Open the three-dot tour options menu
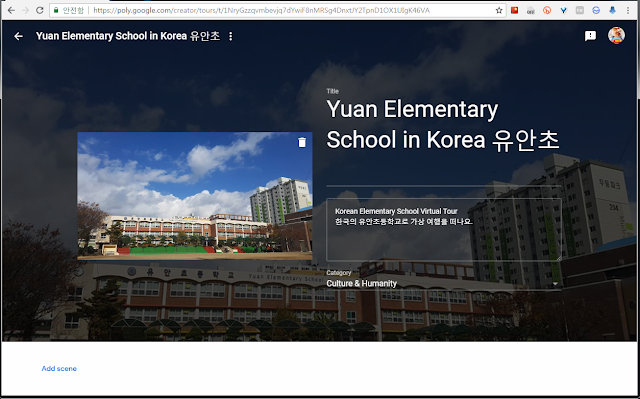 pos(231,36)
